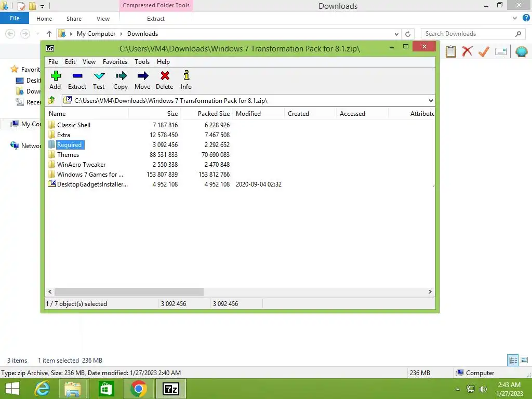Open the 7-Zip Edit menu

pos(70,62)
